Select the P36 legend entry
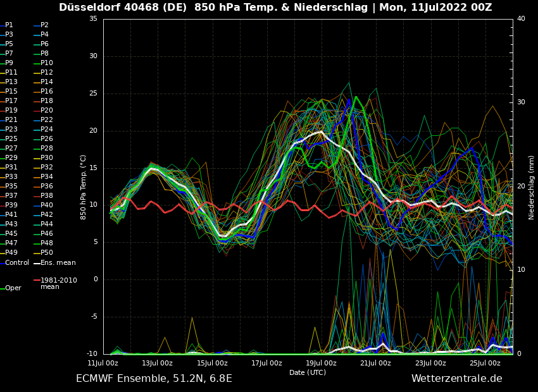 pos(47,187)
